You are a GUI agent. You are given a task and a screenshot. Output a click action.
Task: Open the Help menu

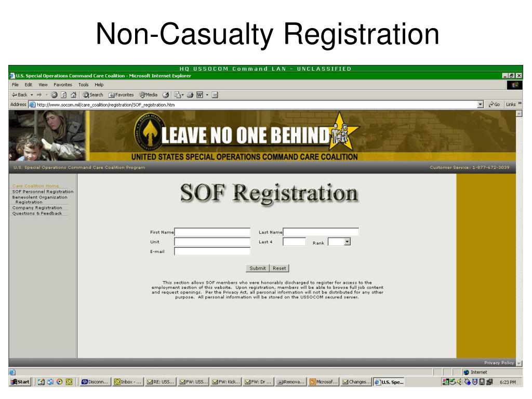click(99, 85)
